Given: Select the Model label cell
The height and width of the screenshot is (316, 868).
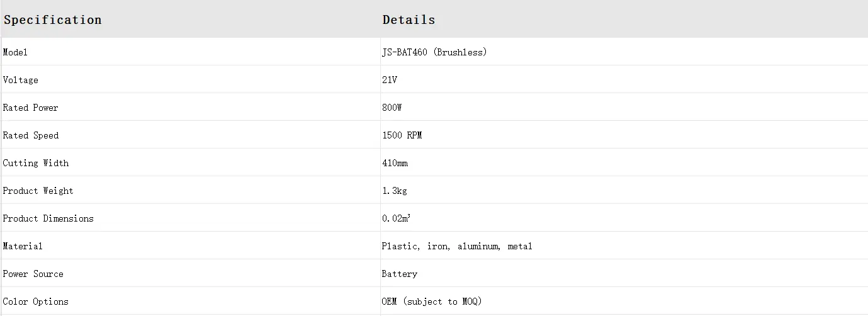Looking at the screenshot, I should click(15, 52).
